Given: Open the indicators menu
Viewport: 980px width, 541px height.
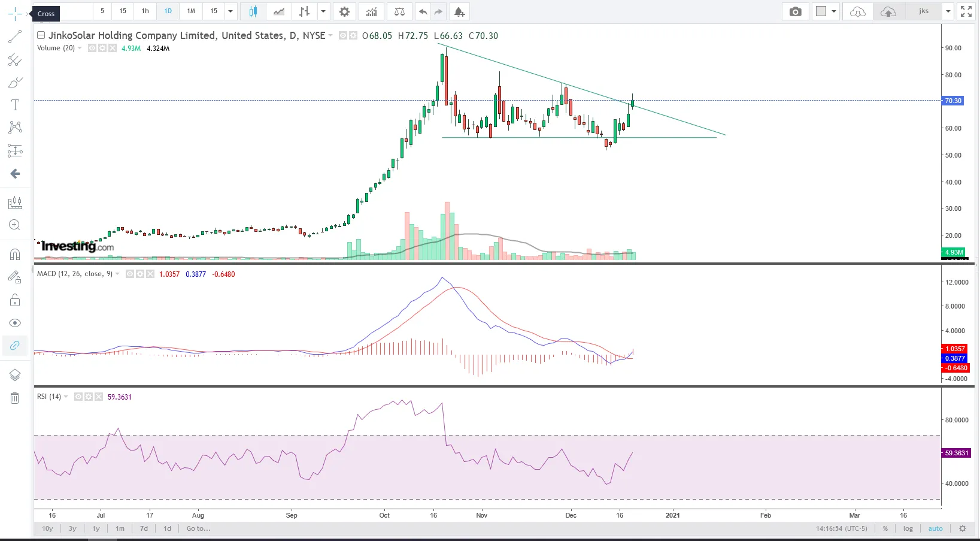Looking at the screenshot, I should point(372,11).
